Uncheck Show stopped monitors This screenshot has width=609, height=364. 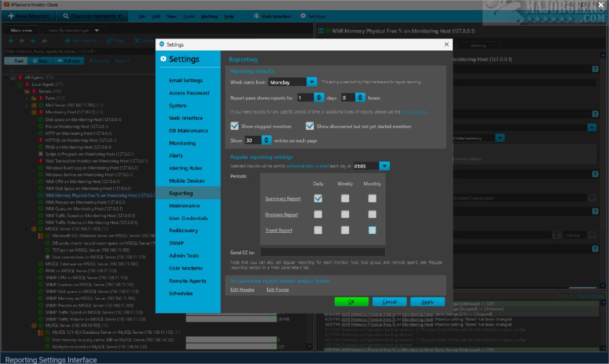click(235, 126)
